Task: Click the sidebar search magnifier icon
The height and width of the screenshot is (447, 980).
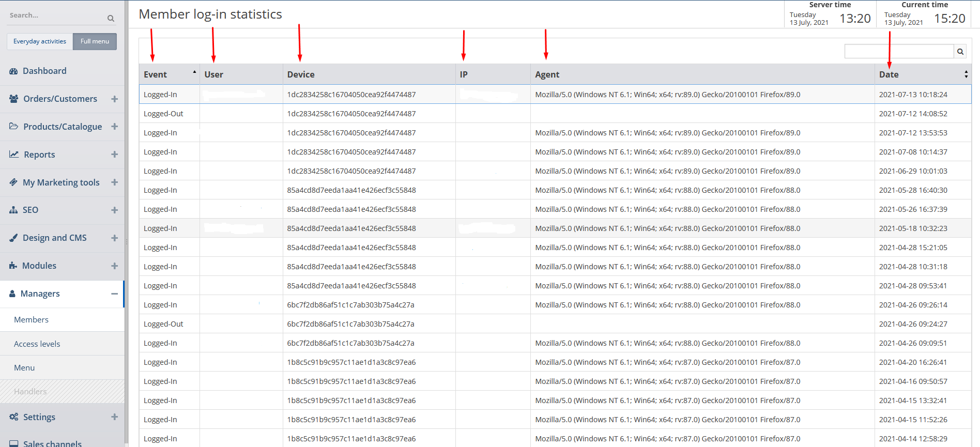Action: (x=111, y=19)
